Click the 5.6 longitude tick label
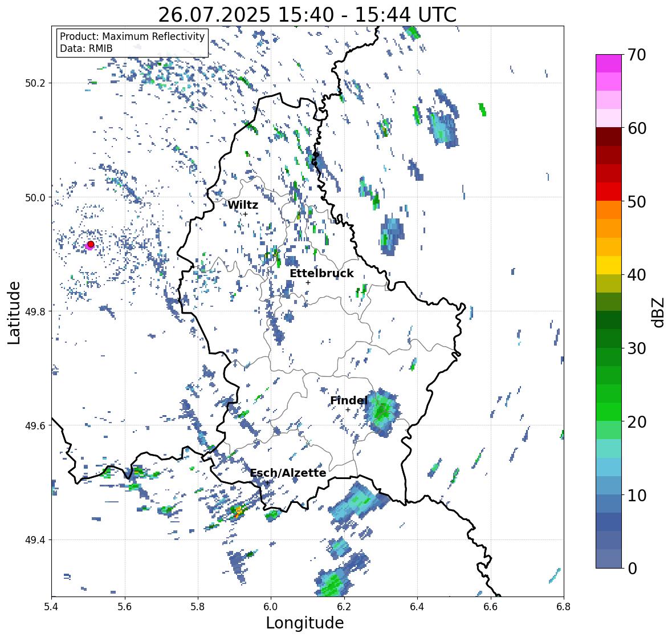 (125, 607)
